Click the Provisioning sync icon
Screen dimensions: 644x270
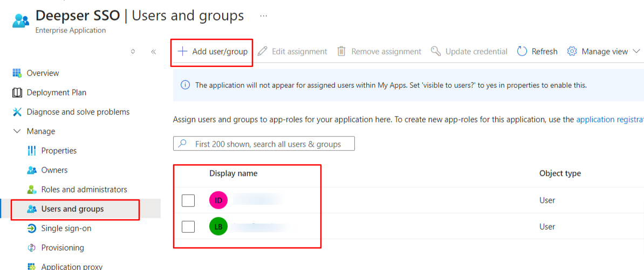pos(32,248)
